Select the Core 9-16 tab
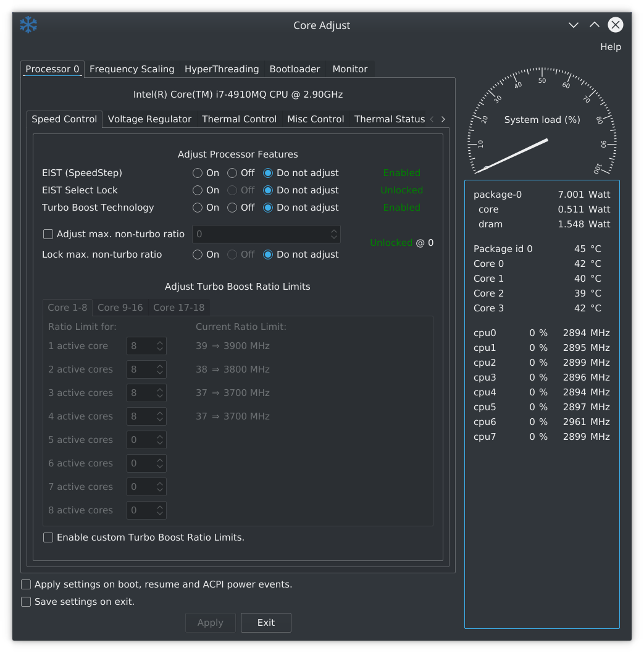 (120, 308)
